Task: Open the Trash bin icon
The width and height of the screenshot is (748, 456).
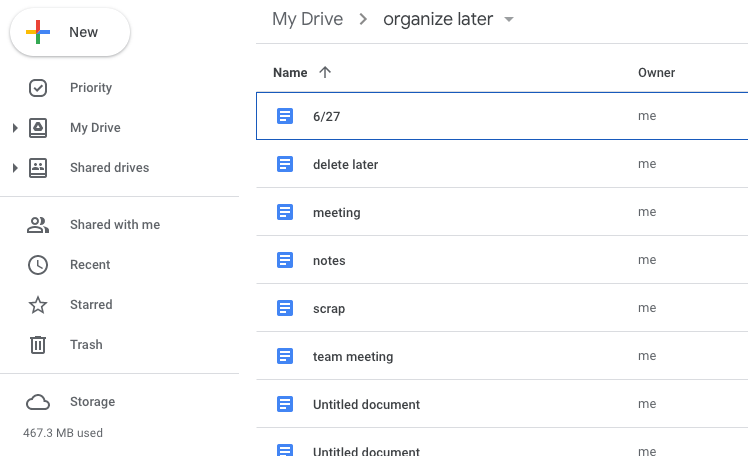Action: click(x=38, y=345)
